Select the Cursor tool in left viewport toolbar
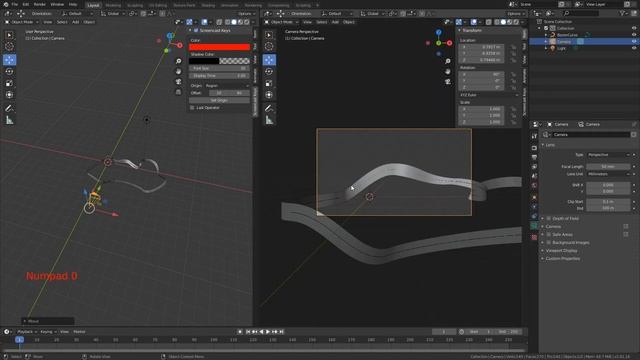Screen dimensions: 640x360 pyautogui.click(x=9, y=47)
